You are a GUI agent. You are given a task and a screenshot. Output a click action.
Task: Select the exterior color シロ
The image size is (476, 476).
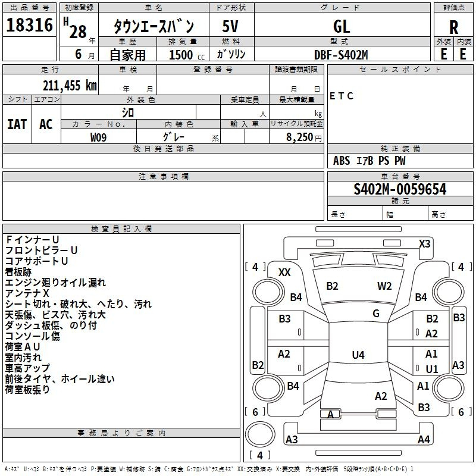(128, 112)
